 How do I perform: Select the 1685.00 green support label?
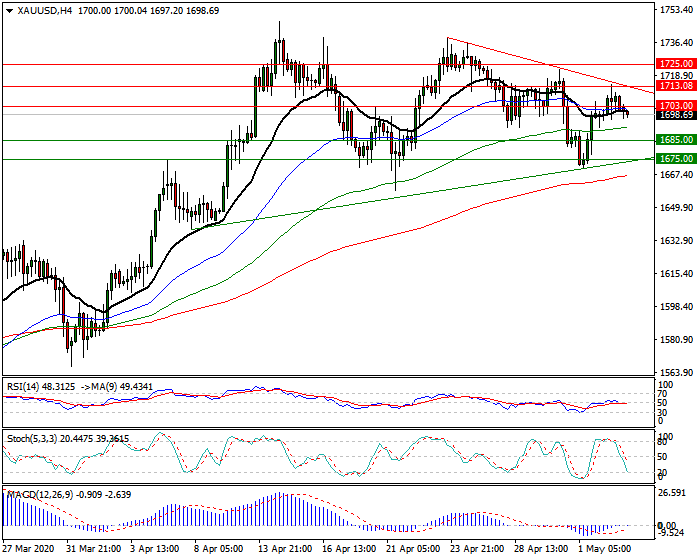(x=676, y=140)
